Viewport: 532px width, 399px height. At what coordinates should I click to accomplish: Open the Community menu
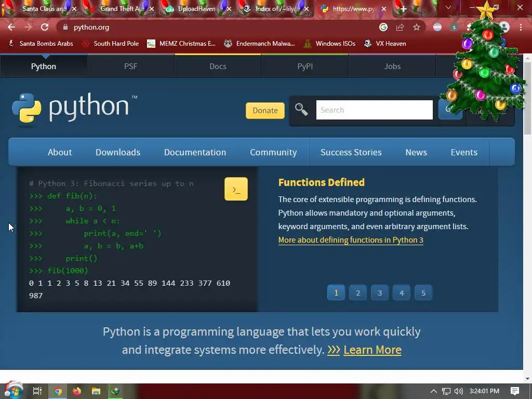pyautogui.click(x=273, y=152)
